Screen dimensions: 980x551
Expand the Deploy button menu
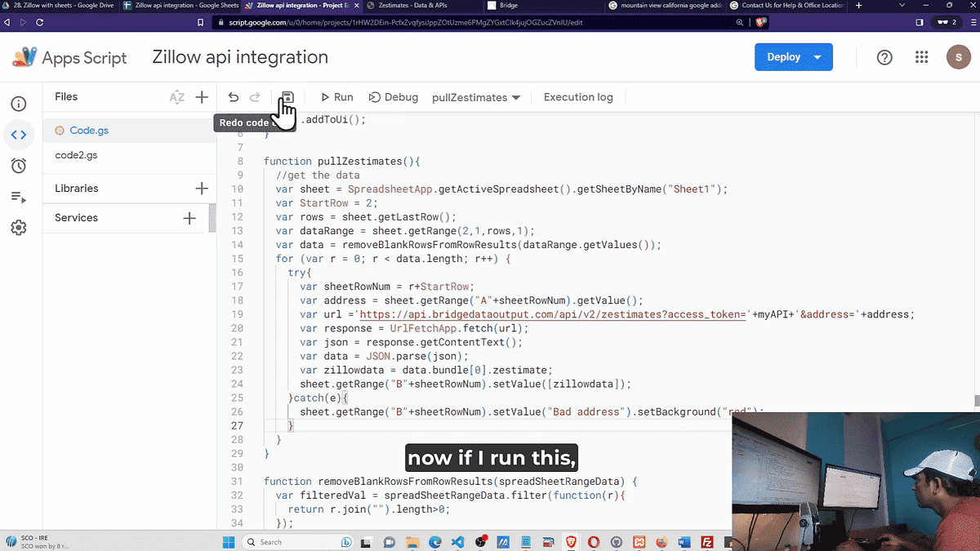[x=817, y=57]
